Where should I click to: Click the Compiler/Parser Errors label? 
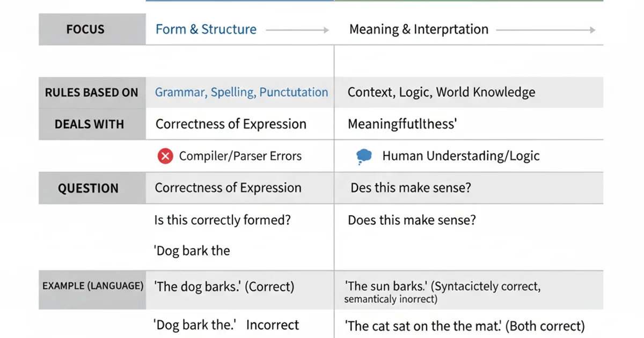pyautogui.click(x=240, y=156)
